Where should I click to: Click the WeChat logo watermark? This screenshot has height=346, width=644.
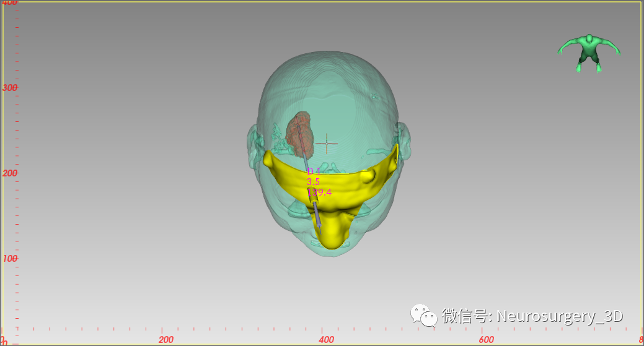coord(422,315)
